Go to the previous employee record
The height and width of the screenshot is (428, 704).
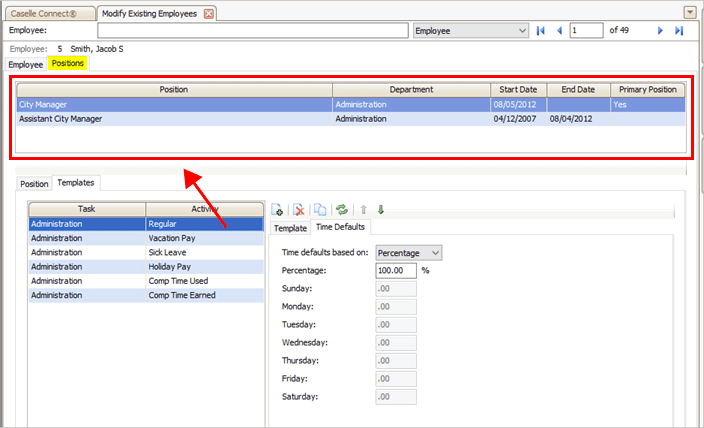click(559, 31)
